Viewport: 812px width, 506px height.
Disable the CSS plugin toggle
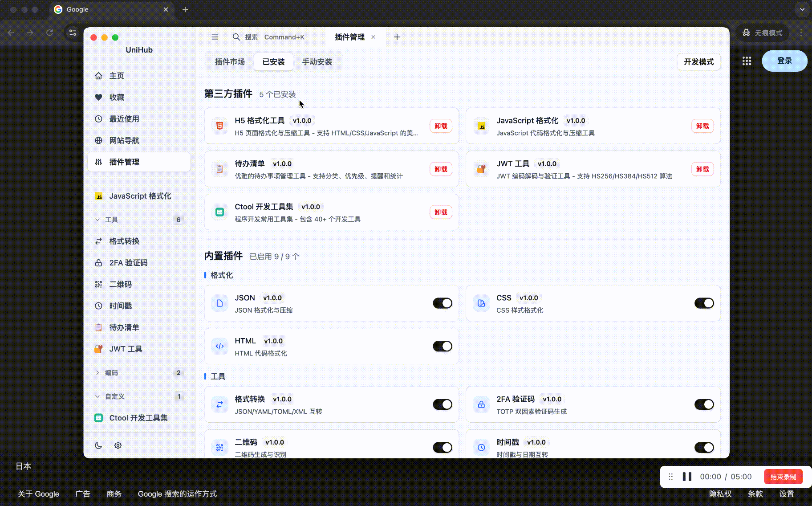click(x=704, y=303)
